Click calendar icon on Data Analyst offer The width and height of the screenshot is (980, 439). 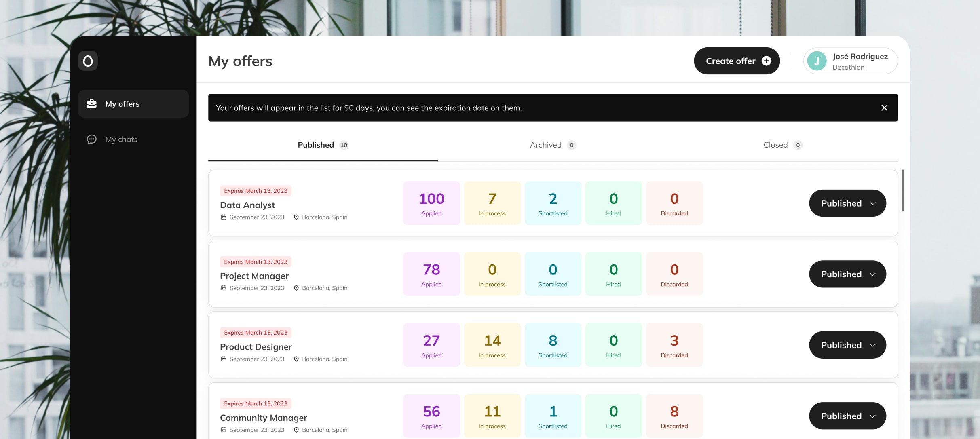(x=224, y=217)
